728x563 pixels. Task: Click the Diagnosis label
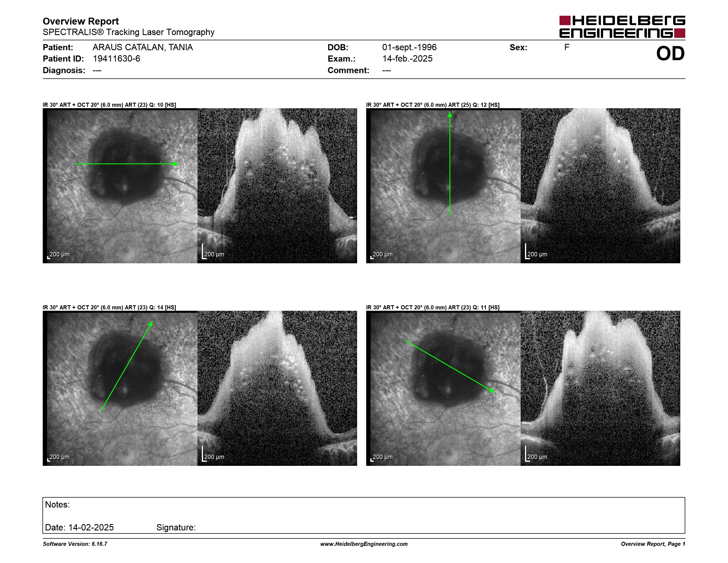pos(64,70)
